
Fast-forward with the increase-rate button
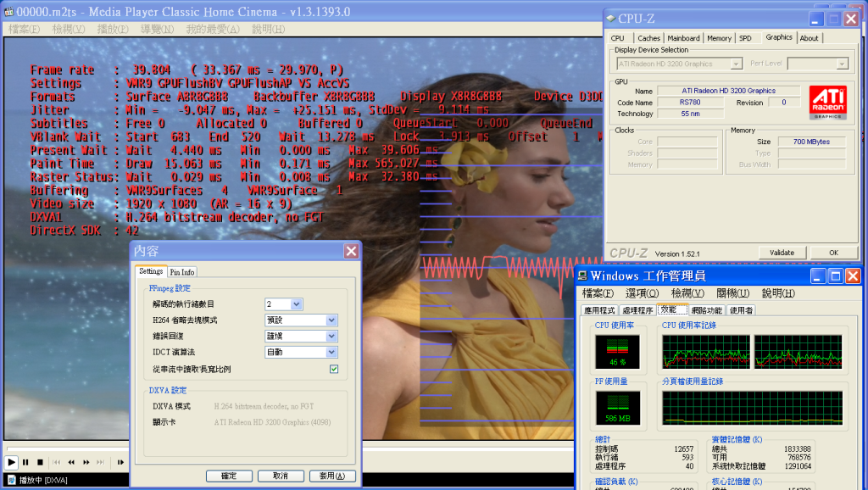pyautogui.click(x=86, y=462)
